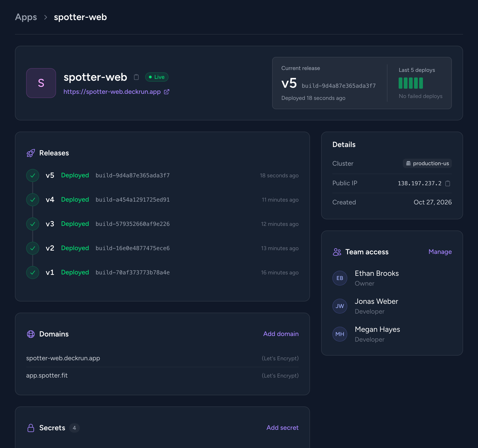This screenshot has width=478, height=448.
Task: Select build-9d4a87e365ada3f7 in releases list
Action: coord(133,175)
